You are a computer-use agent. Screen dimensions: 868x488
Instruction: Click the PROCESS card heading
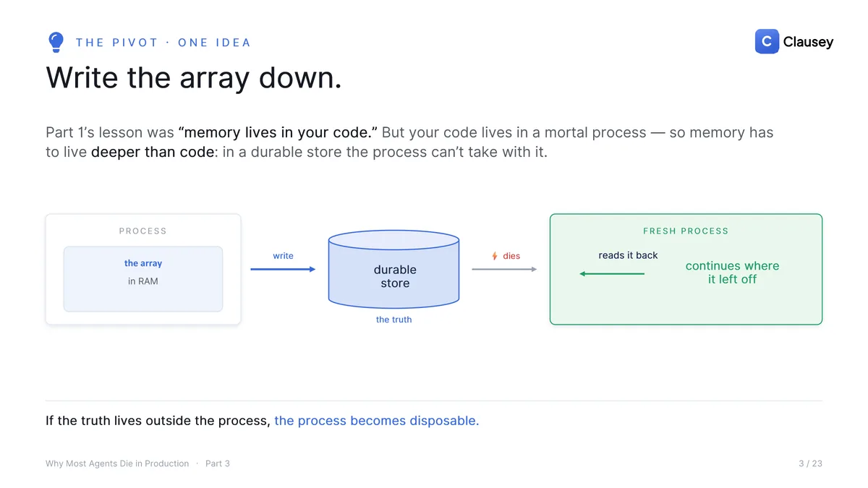142,231
